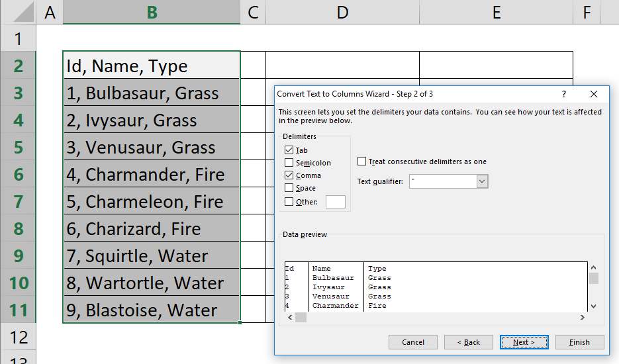Select row 6 header
The height and width of the screenshot is (364, 619).
click(18, 173)
